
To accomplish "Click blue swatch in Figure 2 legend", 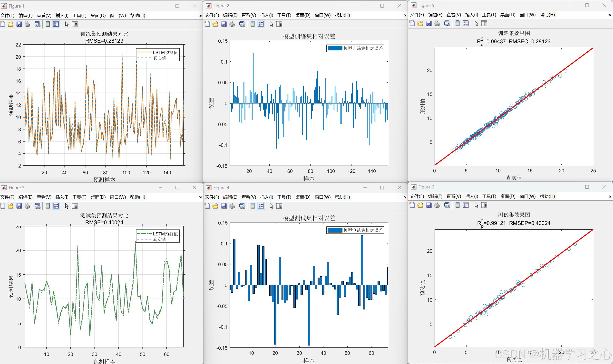I will point(335,48).
